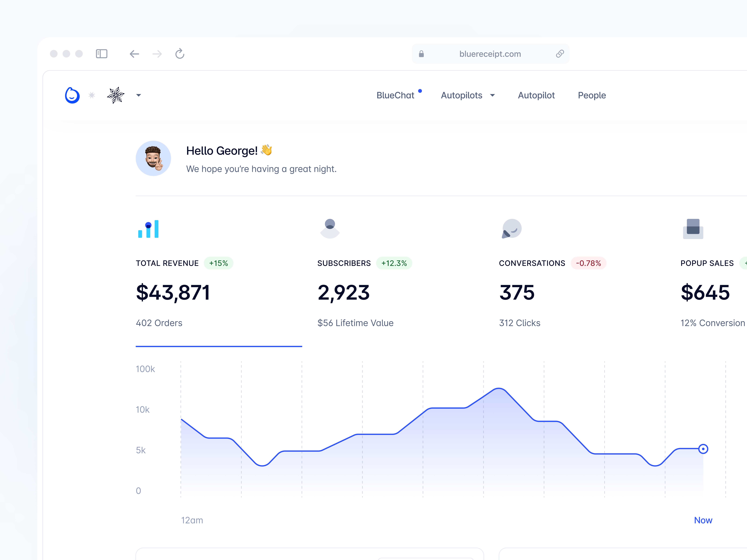Click the Autopilot navigation link
747x560 pixels.
click(x=536, y=95)
